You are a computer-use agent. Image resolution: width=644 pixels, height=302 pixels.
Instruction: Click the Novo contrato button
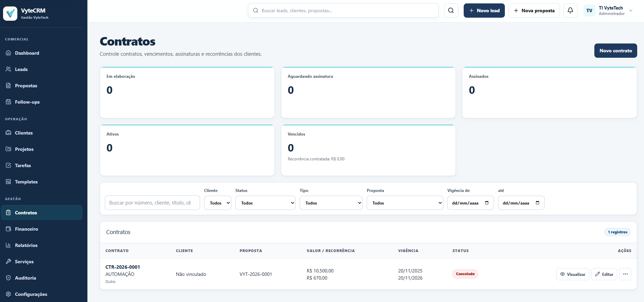[x=616, y=51]
